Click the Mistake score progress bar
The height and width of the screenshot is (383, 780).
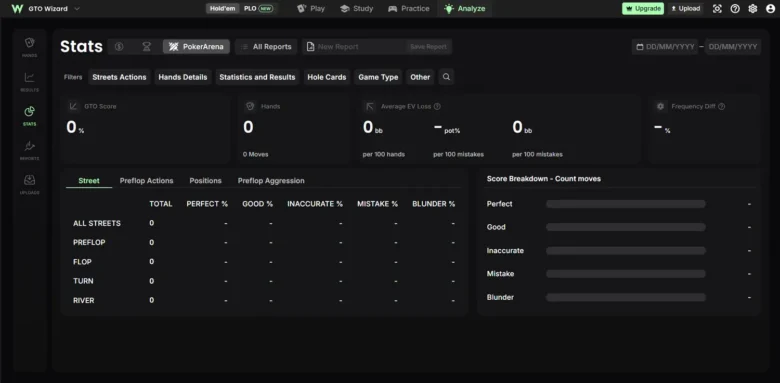[626, 274]
